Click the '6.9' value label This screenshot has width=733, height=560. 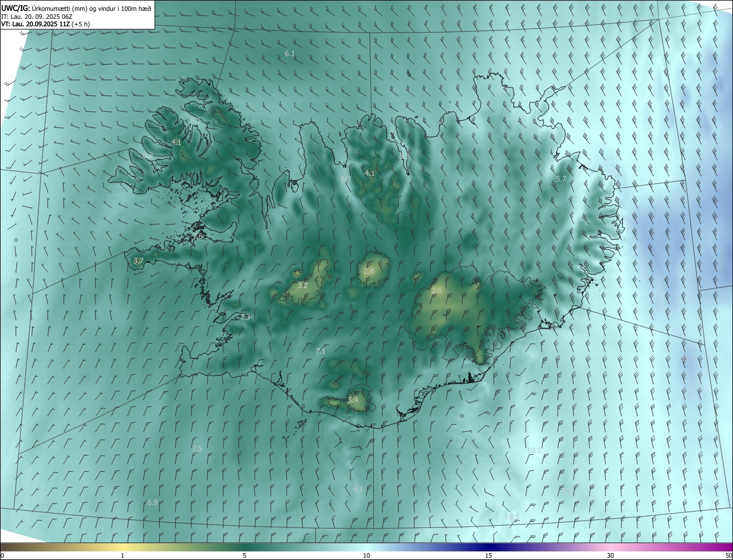pyautogui.click(x=152, y=503)
